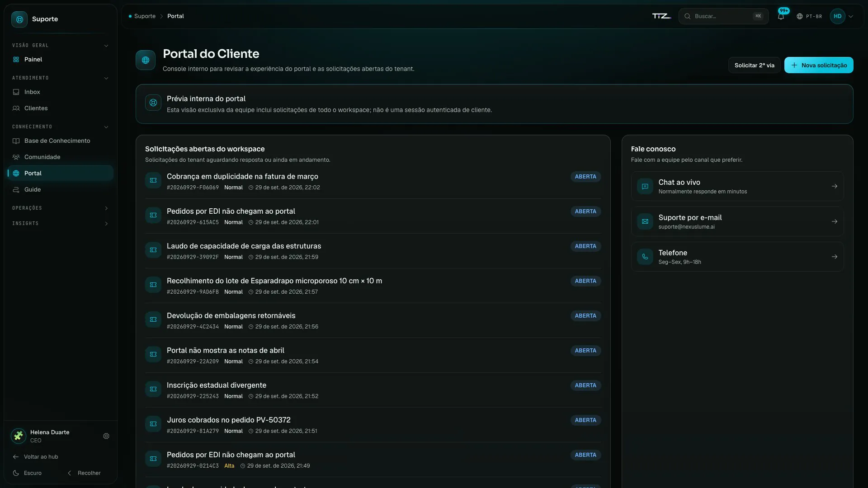The image size is (868, 488).
Task: Click ticket icon of Juros cobrados row
Action: [x=153, y=424]
